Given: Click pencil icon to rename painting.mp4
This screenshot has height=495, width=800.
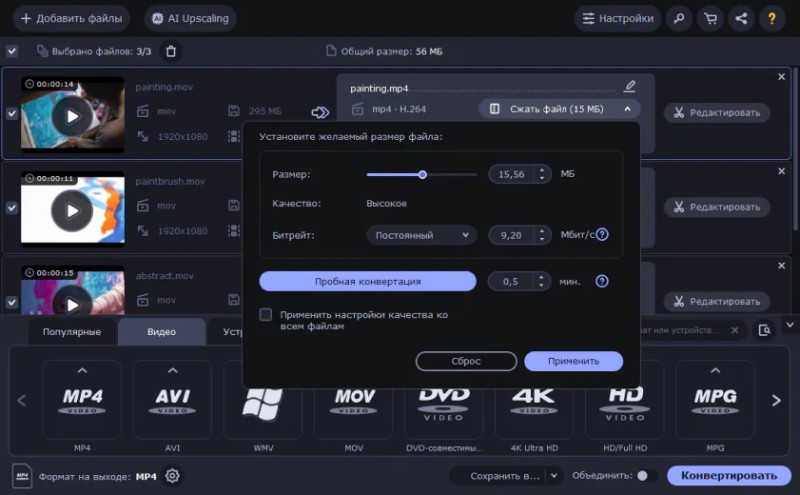Looking at the screenshot, I should [629, 87].
